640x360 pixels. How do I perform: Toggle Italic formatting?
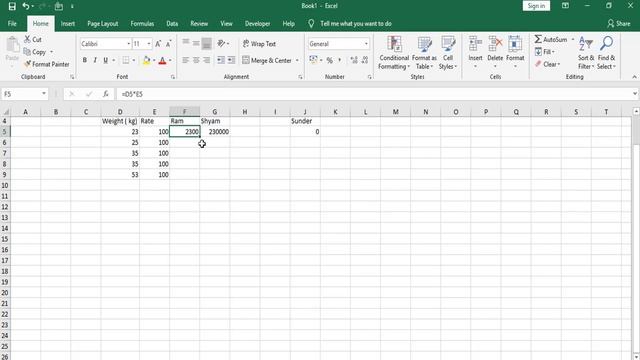click(x=95, y=60)
